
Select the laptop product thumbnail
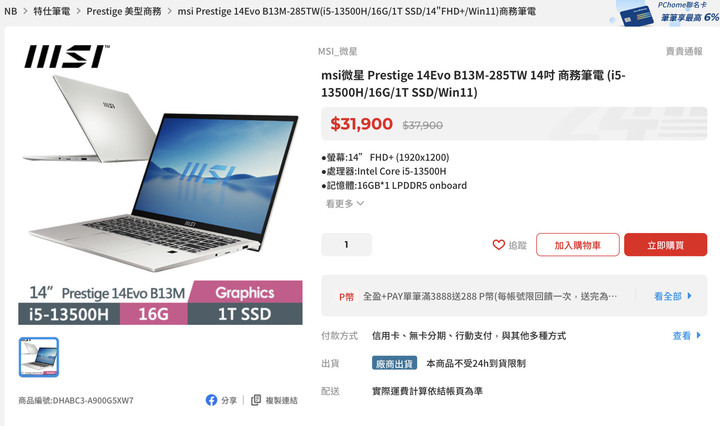39,357
